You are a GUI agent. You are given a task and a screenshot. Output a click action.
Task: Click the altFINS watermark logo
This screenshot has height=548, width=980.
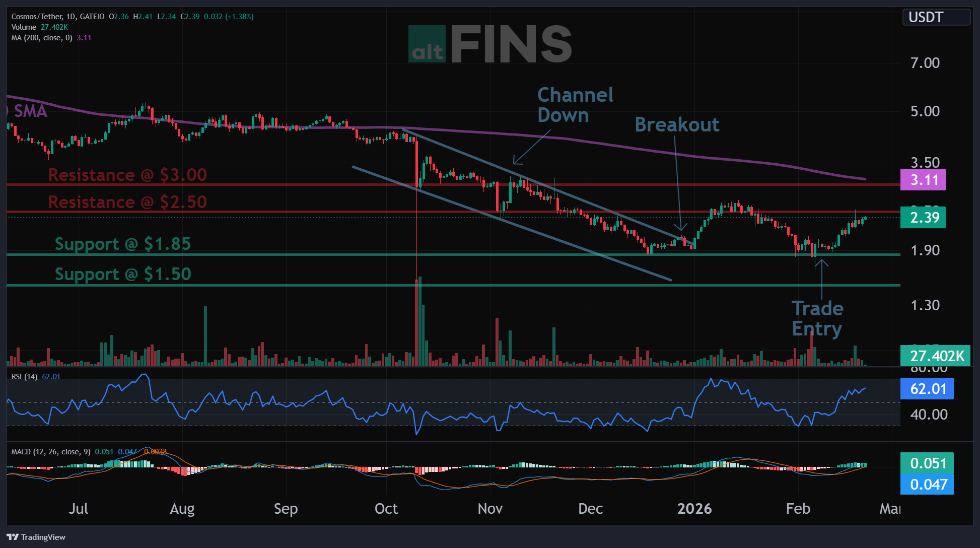(x=489, y=44)
